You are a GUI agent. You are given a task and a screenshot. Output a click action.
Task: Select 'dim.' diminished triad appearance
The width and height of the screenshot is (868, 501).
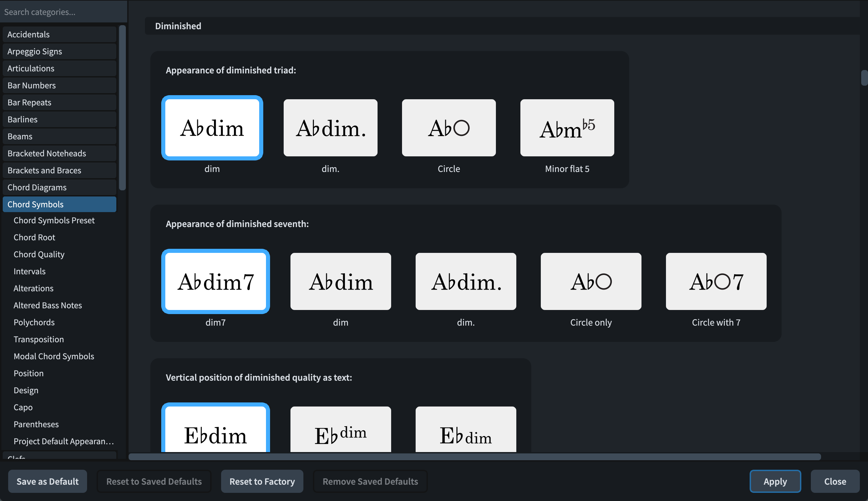(x=330, y=128)
